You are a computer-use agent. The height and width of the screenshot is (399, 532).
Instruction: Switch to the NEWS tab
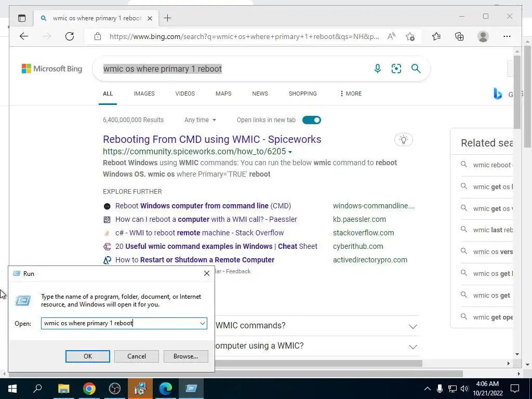(x=260, y=94)
